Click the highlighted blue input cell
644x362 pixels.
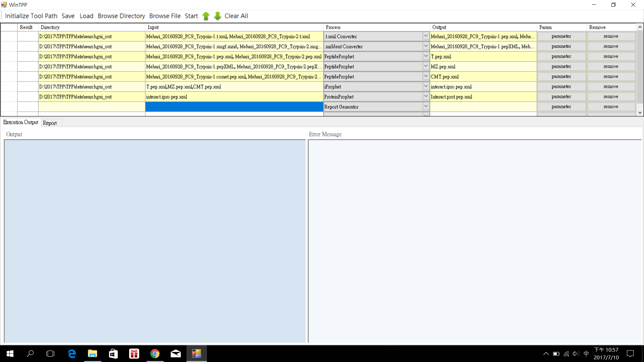(234, 107)
